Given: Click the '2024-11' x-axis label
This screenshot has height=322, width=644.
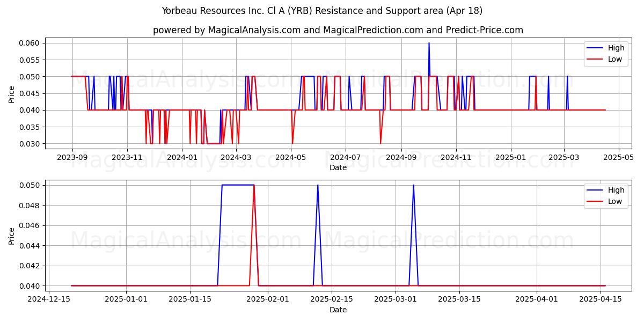Looking at the screenshot, I should 456,158.
